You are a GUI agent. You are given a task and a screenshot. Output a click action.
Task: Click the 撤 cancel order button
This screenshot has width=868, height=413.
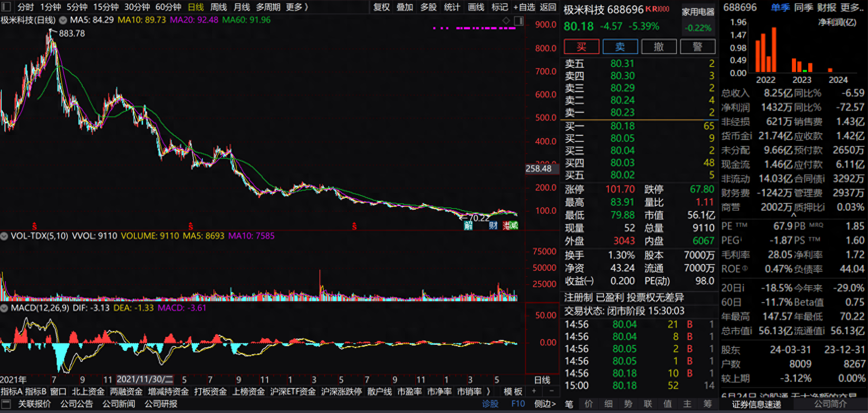coord(659,47)
